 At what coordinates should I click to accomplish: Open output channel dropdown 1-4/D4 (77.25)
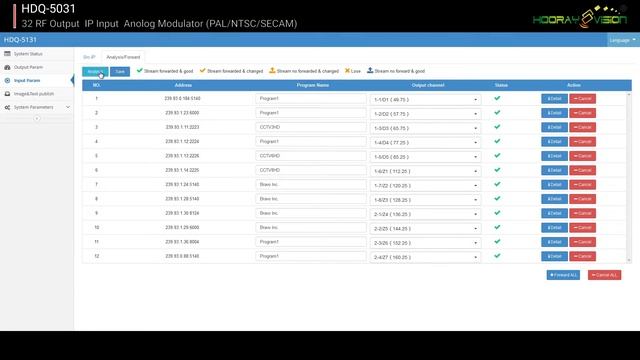tap(425, 142)
